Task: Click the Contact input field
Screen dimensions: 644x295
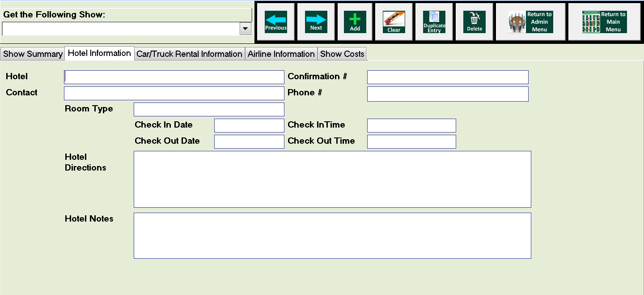Action: point(174,93)
